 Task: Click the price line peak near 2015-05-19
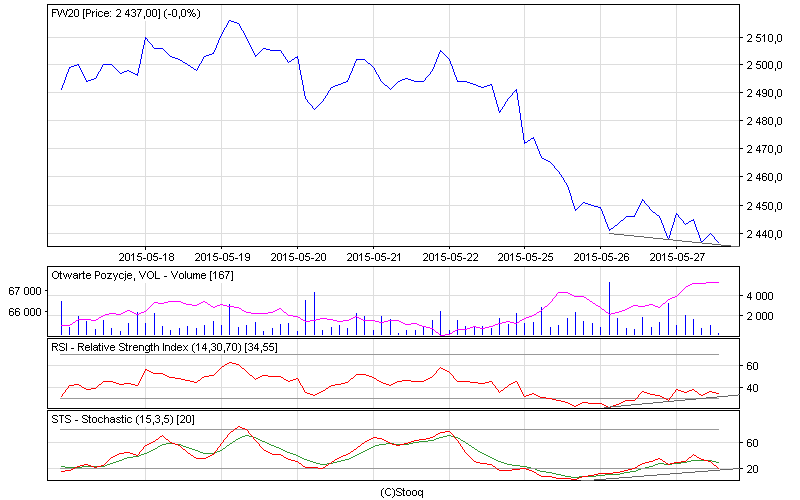230,19
